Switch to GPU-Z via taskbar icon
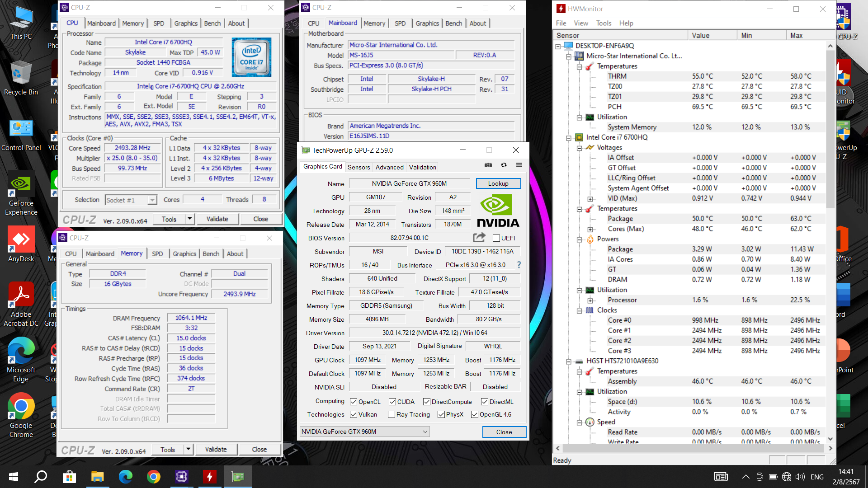The height and width of the screenshot is (488, 868). coord(238,477)
